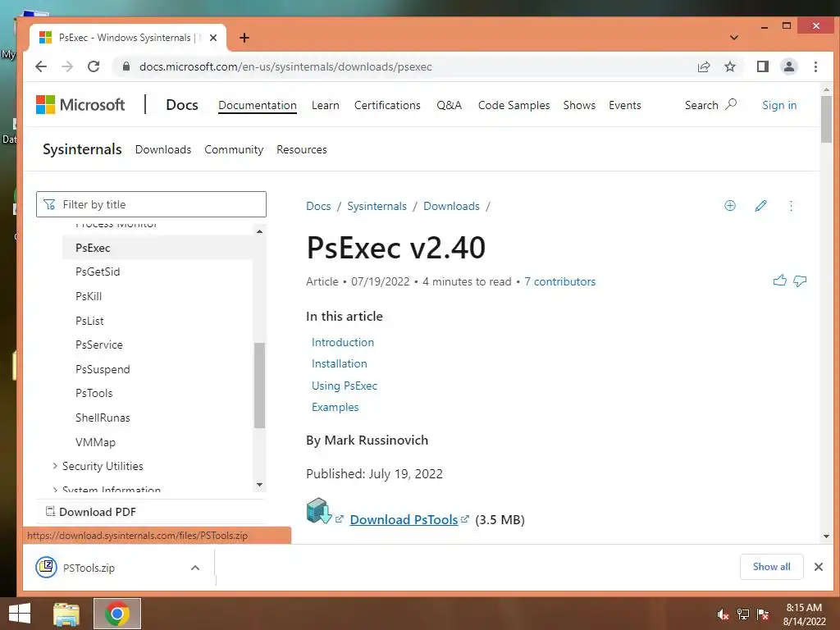Image resolution: width=840 pixels, height=630 pixels.
Task: Add article to collection plus icon
Action: 729,206
